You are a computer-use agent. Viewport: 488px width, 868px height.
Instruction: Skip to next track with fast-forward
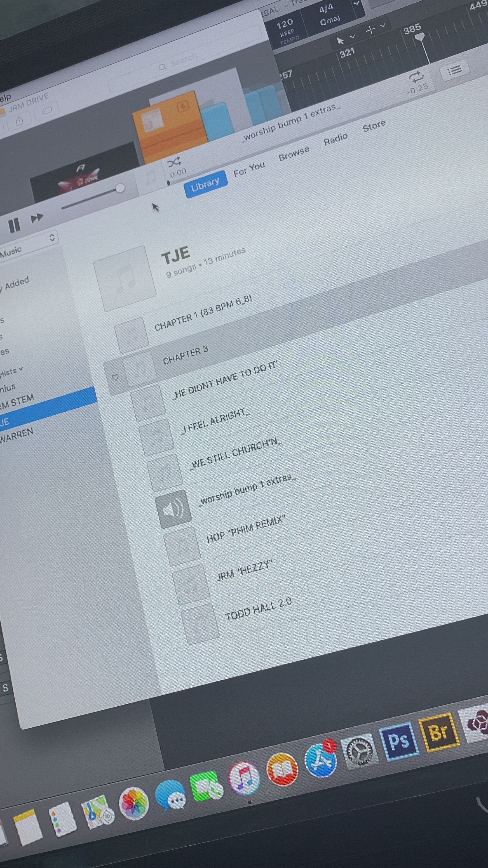click(37, 218)
